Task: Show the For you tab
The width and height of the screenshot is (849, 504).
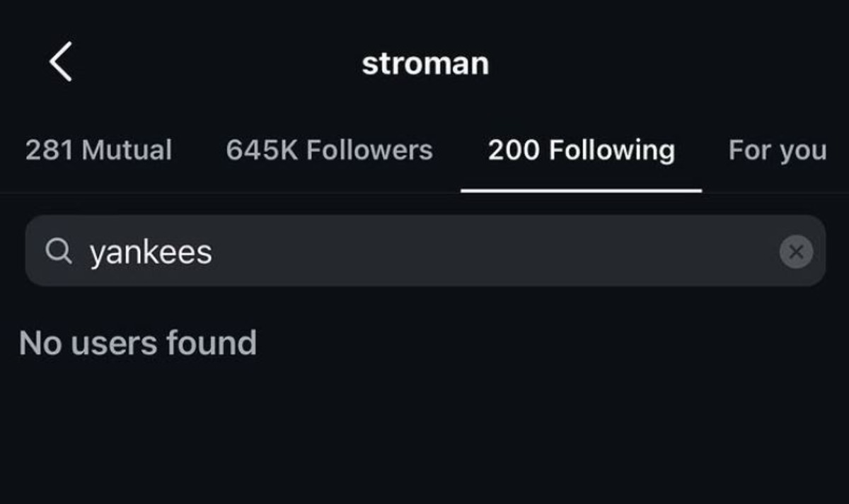Action: (777, 150)
